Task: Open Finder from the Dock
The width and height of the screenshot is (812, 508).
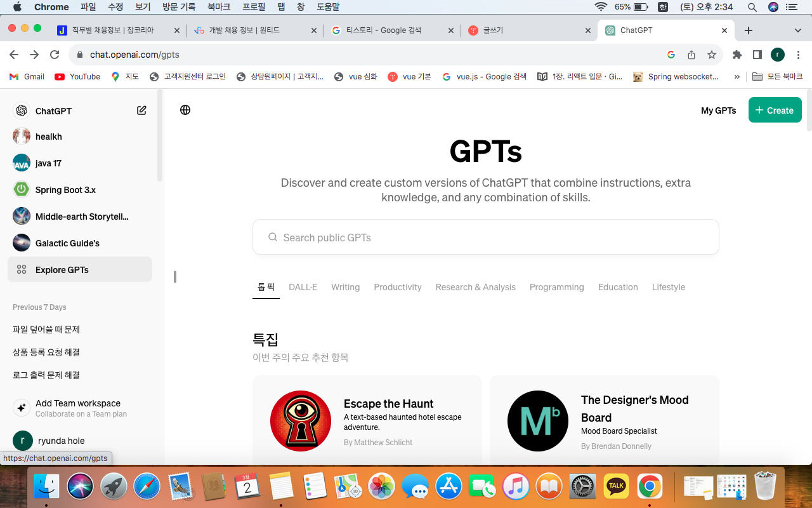Action: (x=46, y=486)
